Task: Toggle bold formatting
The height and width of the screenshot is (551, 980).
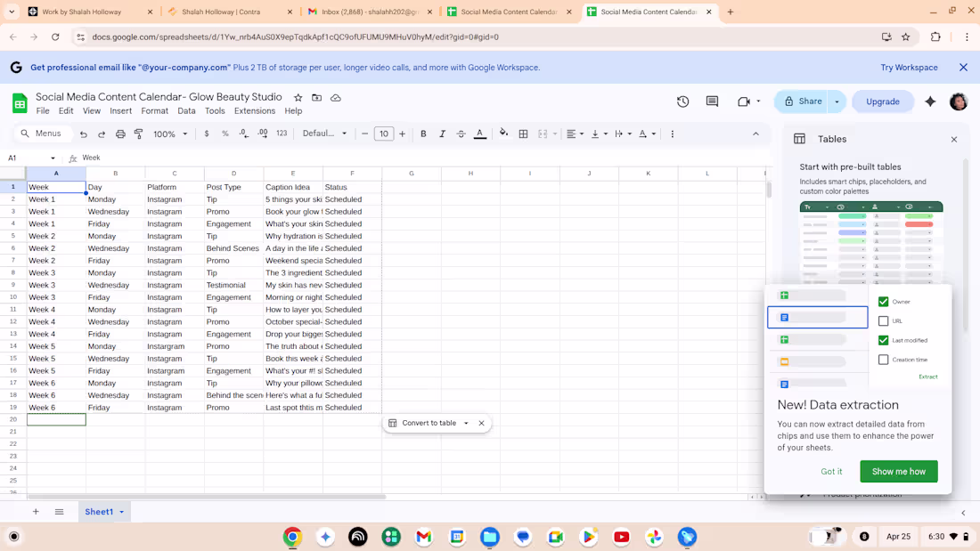Action: click(423, 134)
